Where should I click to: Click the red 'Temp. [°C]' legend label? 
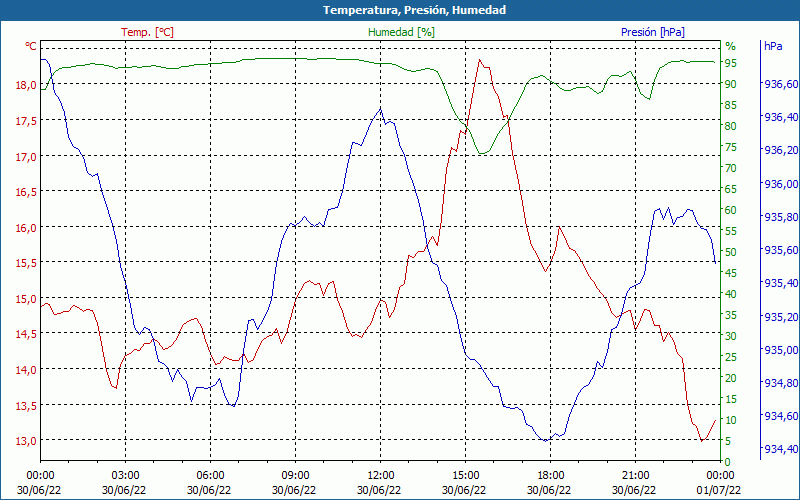[x=147, y=32]
